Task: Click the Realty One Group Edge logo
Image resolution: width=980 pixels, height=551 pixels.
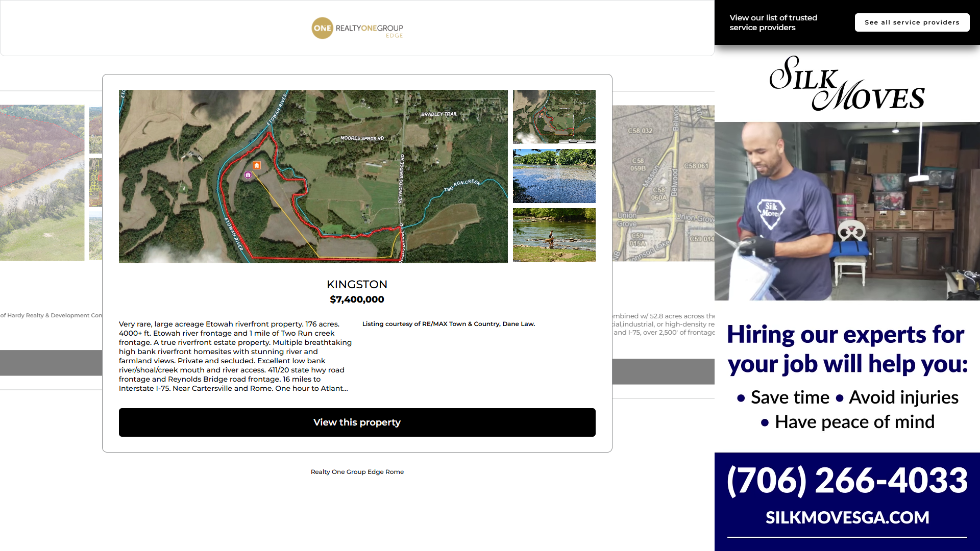Action: pyautogui.click(x=357, y=28)
